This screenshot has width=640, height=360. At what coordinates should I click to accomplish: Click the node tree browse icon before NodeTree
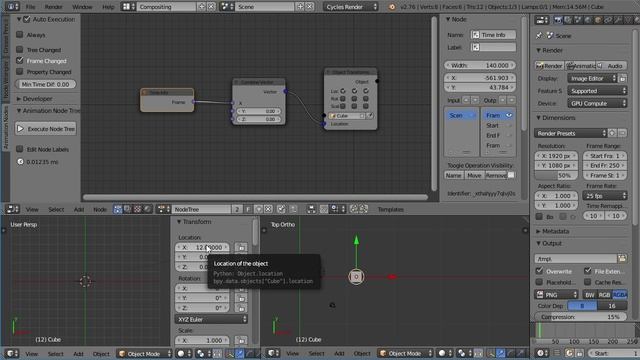[164, 209]
